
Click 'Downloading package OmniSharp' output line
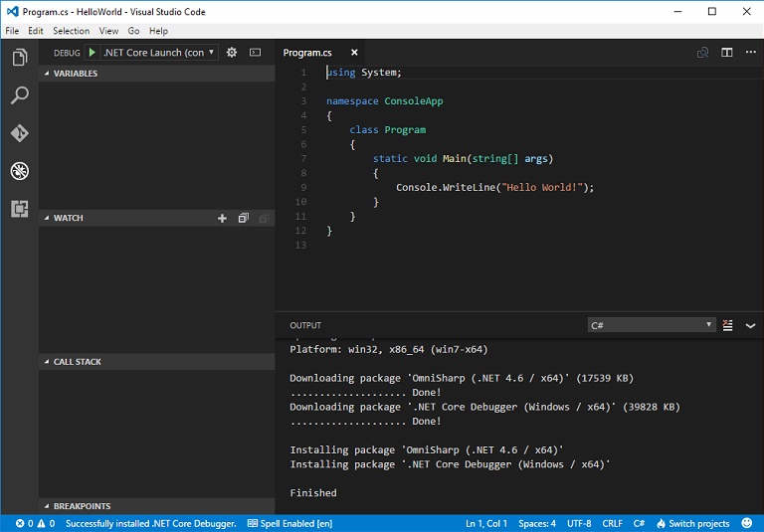pyautogui.click(x=462, y=379)
